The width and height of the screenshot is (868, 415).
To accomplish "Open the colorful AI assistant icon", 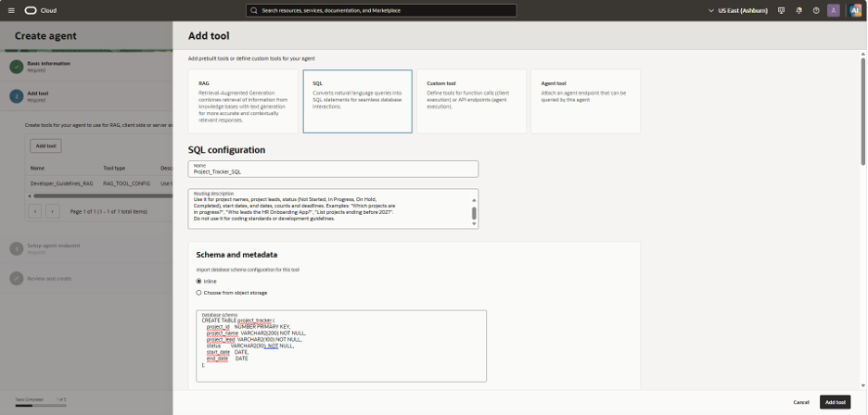I will [856, 10].
